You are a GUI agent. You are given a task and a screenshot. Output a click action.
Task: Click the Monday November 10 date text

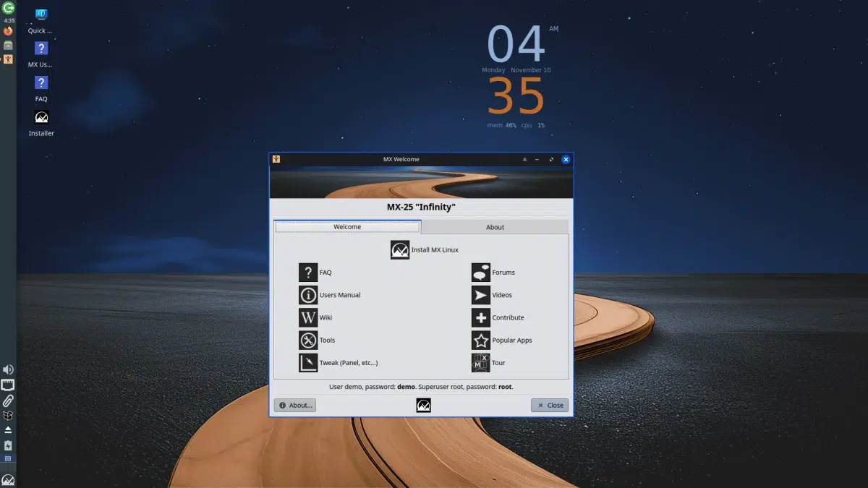(x=516, y=70)
